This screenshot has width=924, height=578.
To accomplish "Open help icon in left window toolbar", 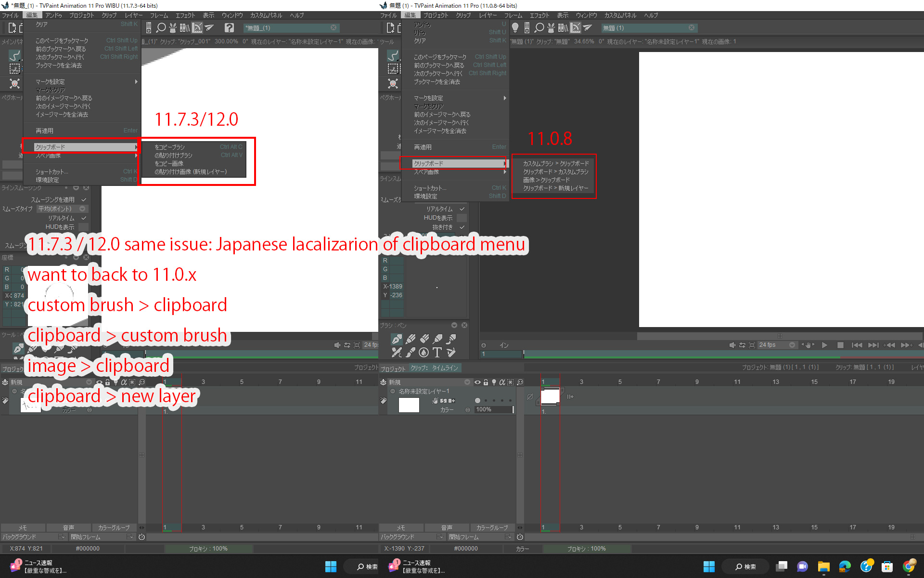I will (x=229, y=28).
